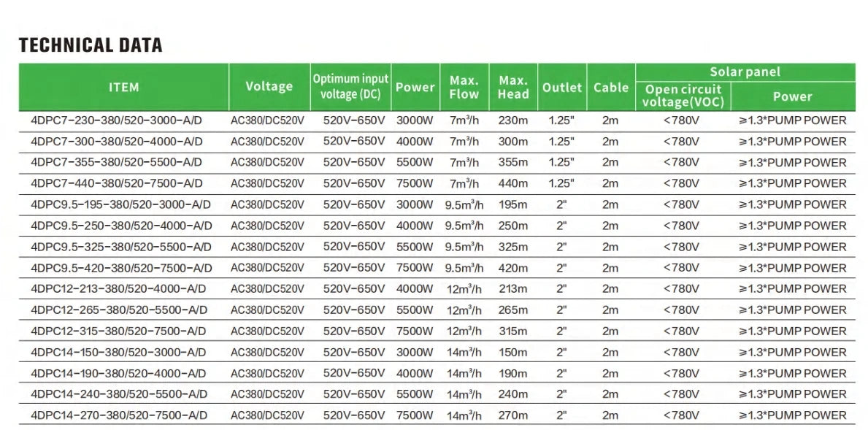Viewport: 868px width, 430px height.
Task: Click the Optimum input voltage (DC) header
Action: click(x=350, y=86)
